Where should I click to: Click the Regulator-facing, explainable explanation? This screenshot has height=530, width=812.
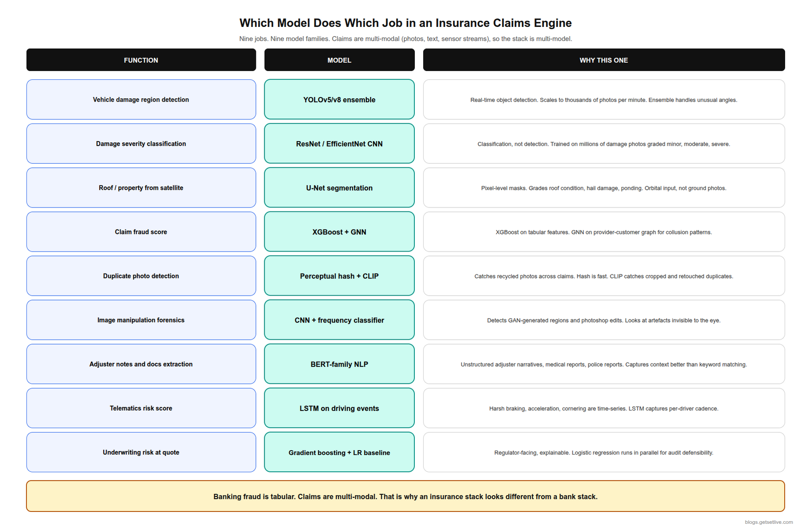point(604,453)
